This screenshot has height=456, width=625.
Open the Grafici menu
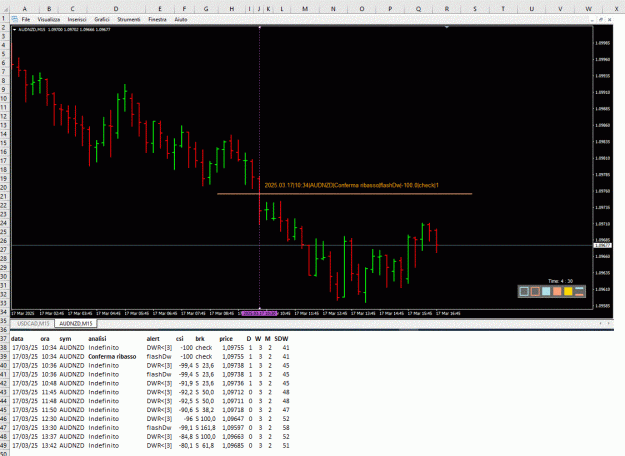tap(102, 19)
